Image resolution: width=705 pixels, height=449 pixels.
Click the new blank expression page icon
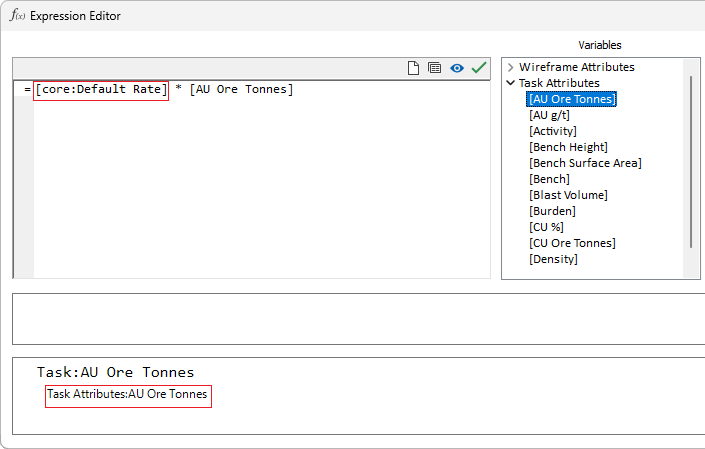click(x=413, y=68)
